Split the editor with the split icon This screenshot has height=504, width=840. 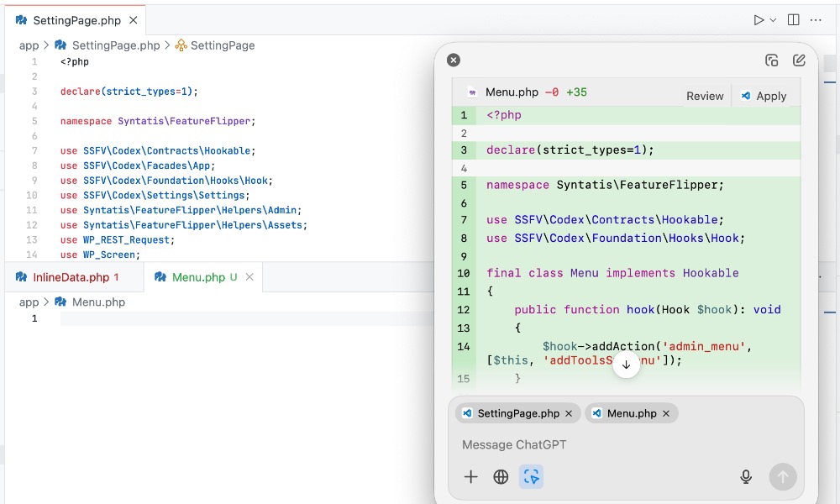(794, 20)
